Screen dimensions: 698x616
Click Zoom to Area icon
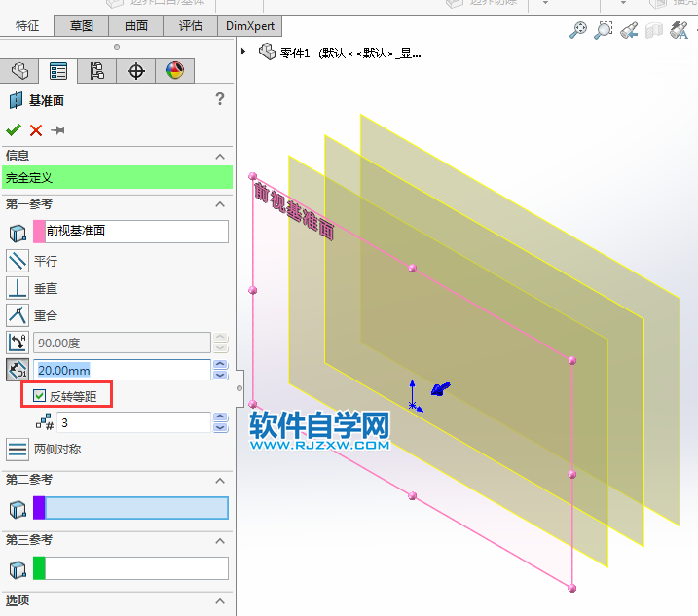[604, 31]
